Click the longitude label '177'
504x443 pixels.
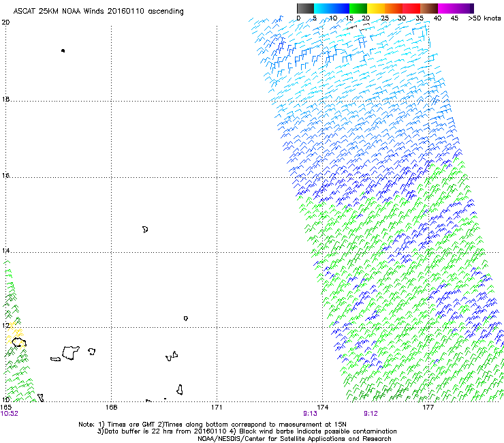[x=428, y=408]
